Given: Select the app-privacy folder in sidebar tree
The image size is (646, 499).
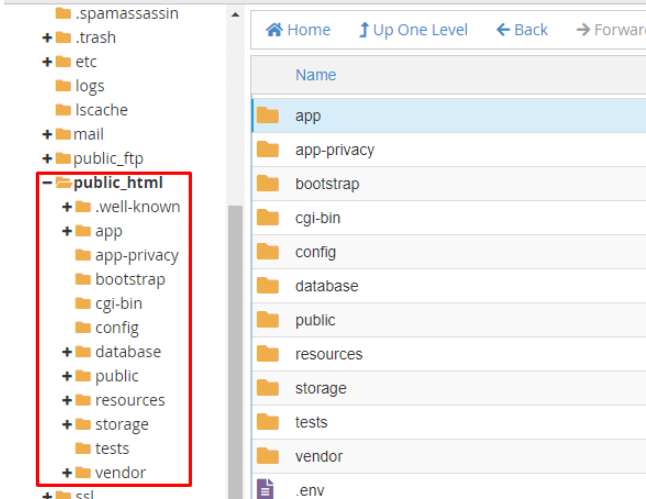Looking at the screenshot, I should coord(136,255).
